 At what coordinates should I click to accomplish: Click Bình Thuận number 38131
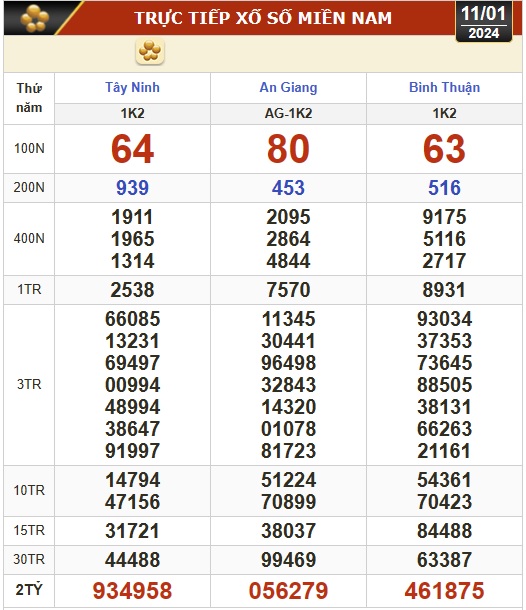click(x=444, y=407)
